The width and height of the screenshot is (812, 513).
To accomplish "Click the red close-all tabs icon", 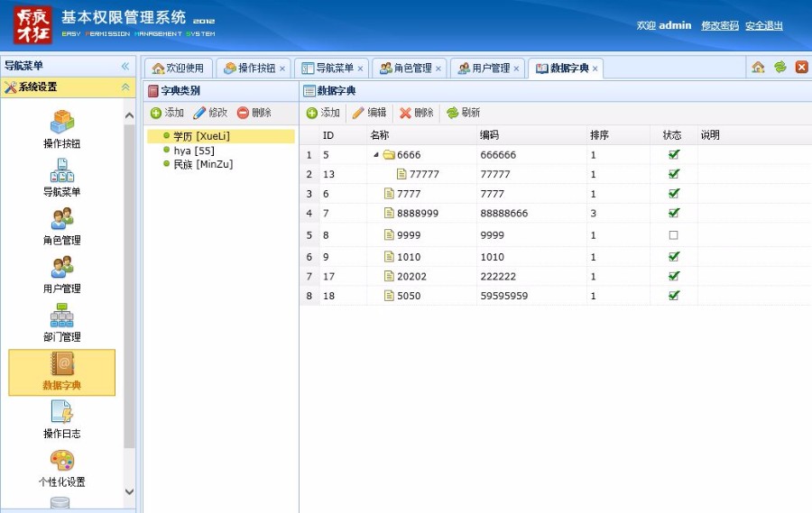I will tap(802, 68).
